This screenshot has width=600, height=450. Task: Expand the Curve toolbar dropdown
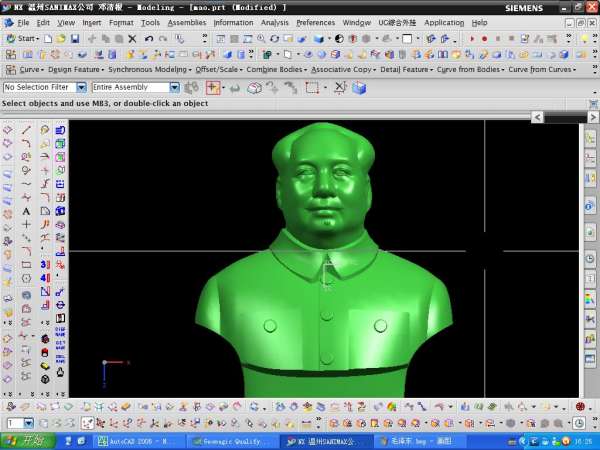31,70
